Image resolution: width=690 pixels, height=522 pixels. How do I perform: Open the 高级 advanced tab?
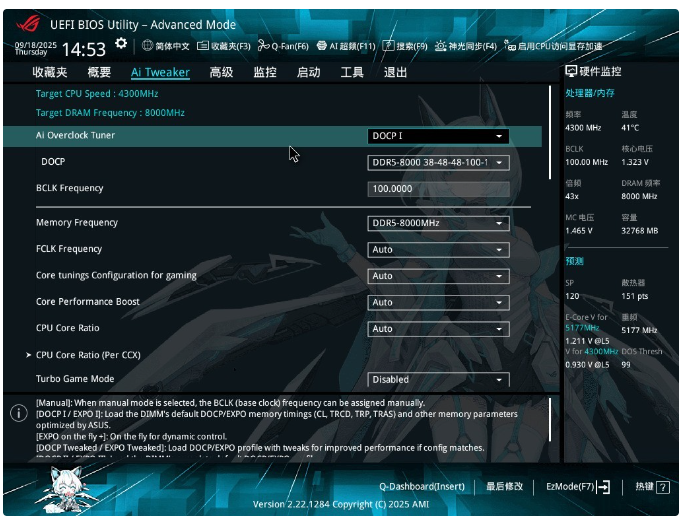[x=221, y=72]
